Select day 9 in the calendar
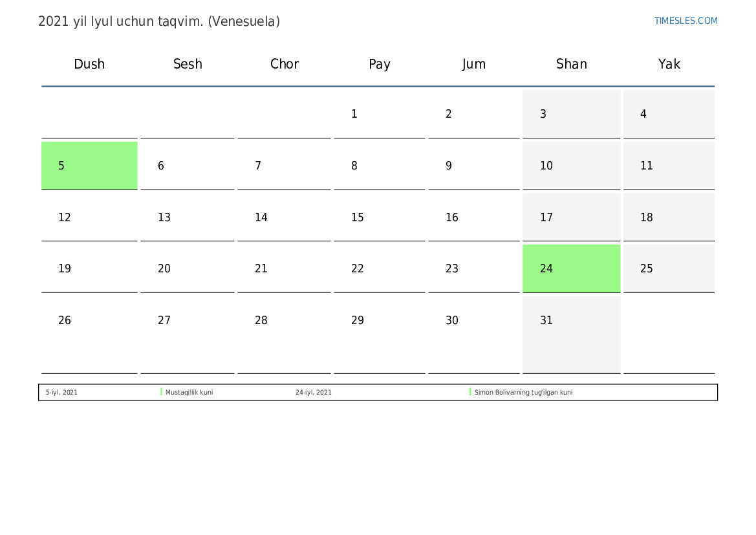 (474, 166)
